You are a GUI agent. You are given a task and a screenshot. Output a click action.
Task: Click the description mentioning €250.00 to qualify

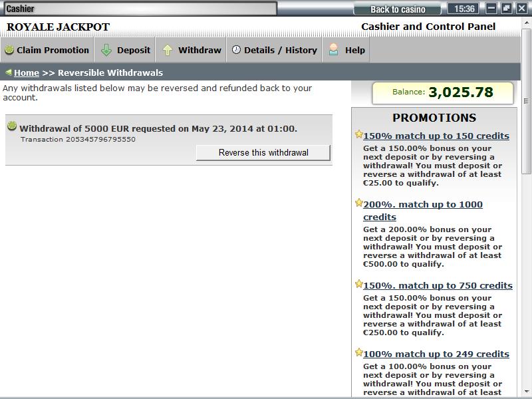[433, 315]
